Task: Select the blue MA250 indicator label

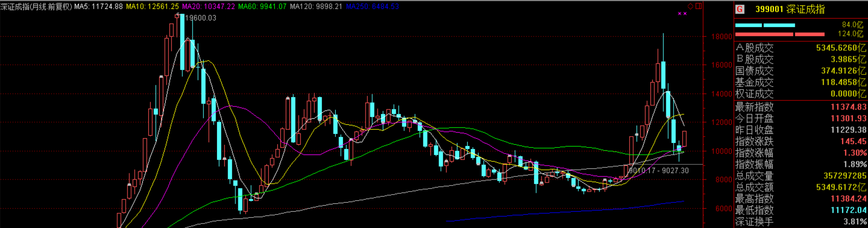Action: click(x=372, y=7)
